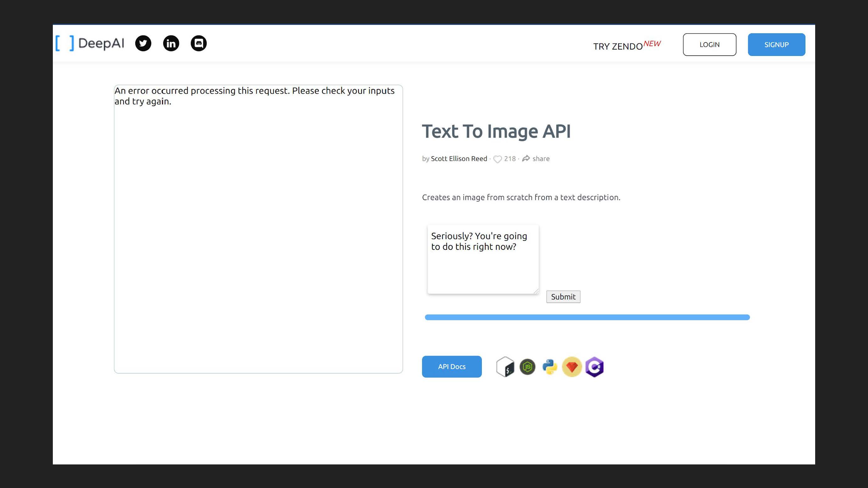Click the Submit button

(563, 297)
